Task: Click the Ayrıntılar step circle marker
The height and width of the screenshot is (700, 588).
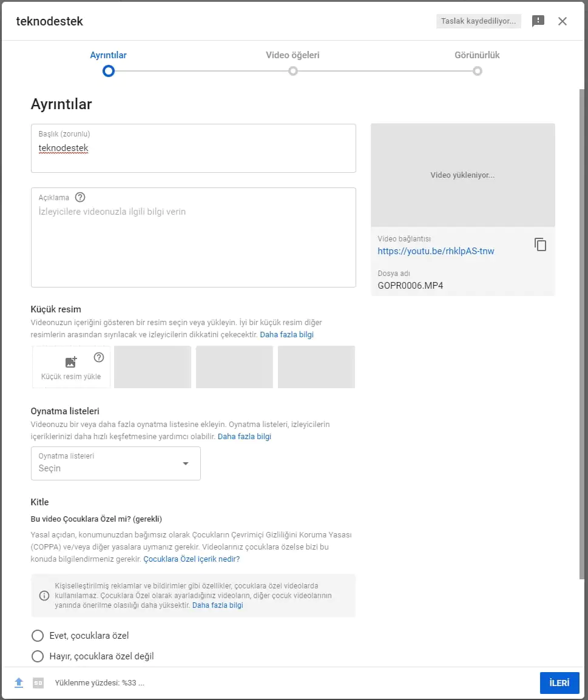Action: coord(109,71)
